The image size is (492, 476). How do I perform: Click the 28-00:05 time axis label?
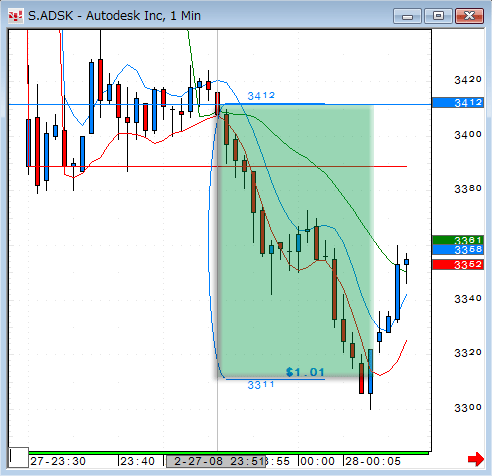tap(373, 461)
